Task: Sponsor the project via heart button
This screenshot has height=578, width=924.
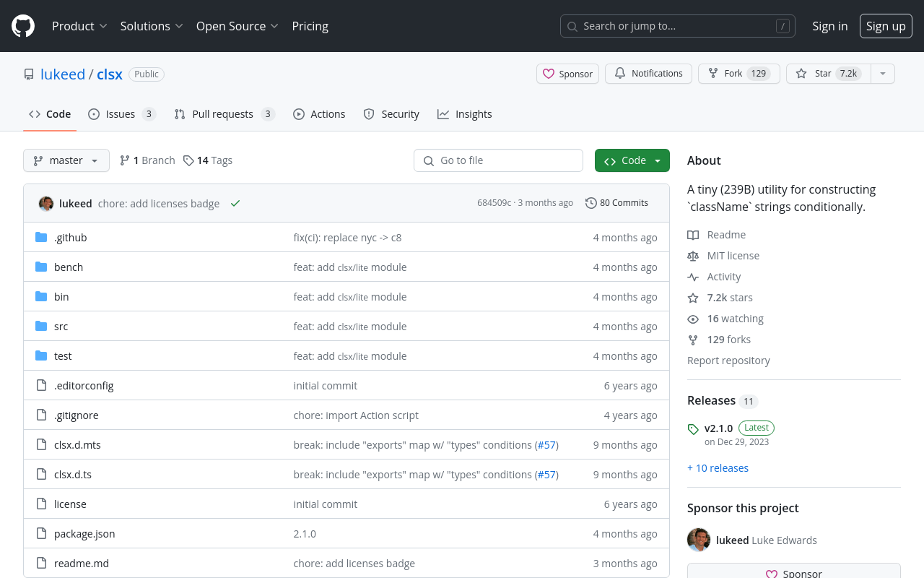Action: pyautogui.click(x=567, y=74)
